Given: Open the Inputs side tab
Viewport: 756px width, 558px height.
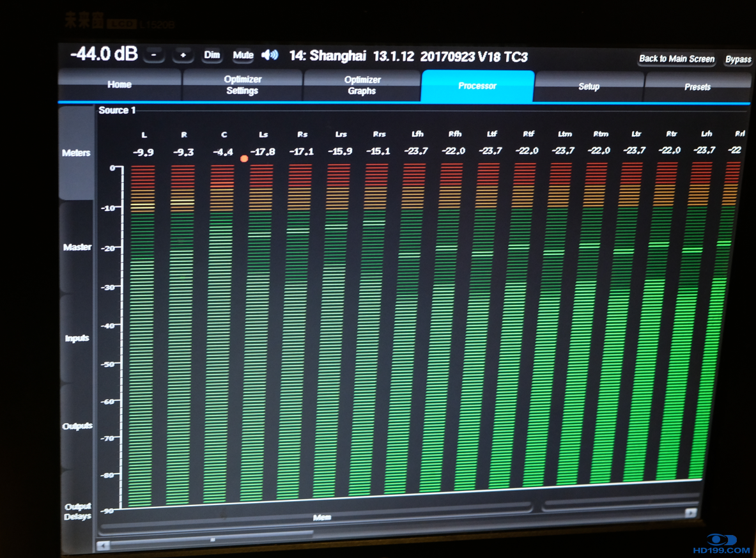Looking at the screenshot, I should coord(77,338).
